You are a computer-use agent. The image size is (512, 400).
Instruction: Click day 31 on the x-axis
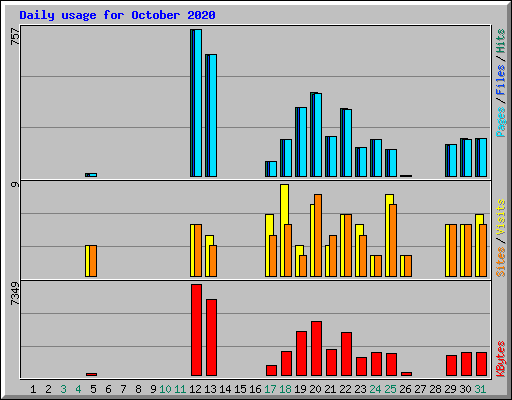tap(480, 389)
